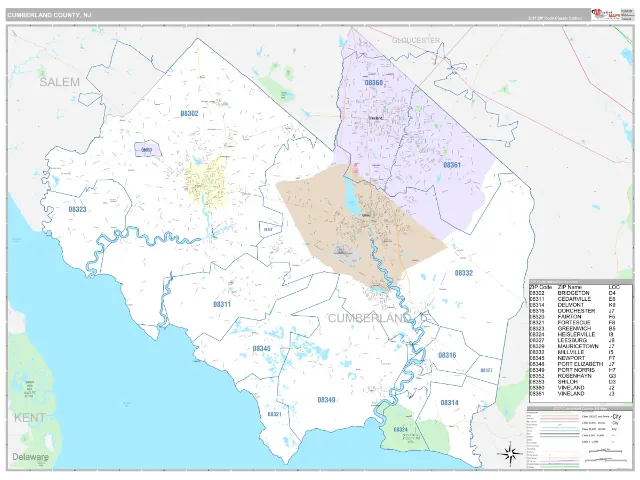Select the CUMBERLAND COUNTY, NJ map title
The height and width of the screenshot is (480, 640).
49,15
